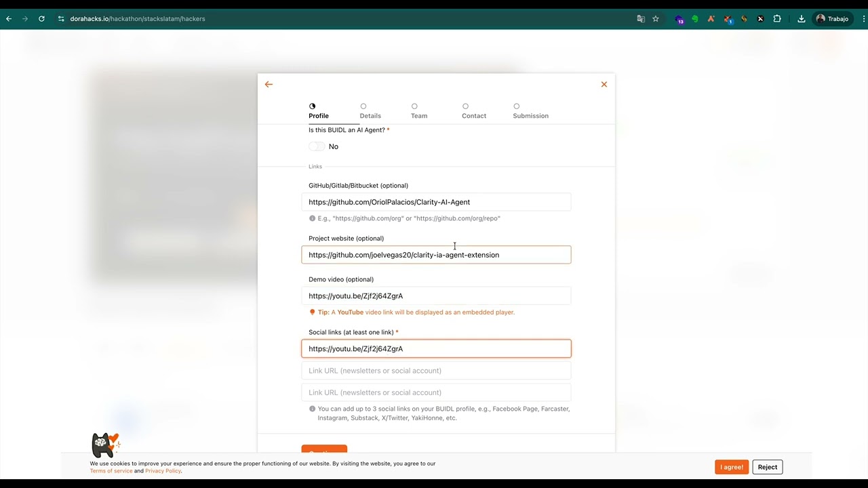
Task: Accept cookies with I agree! button
Action: point(732,467)
